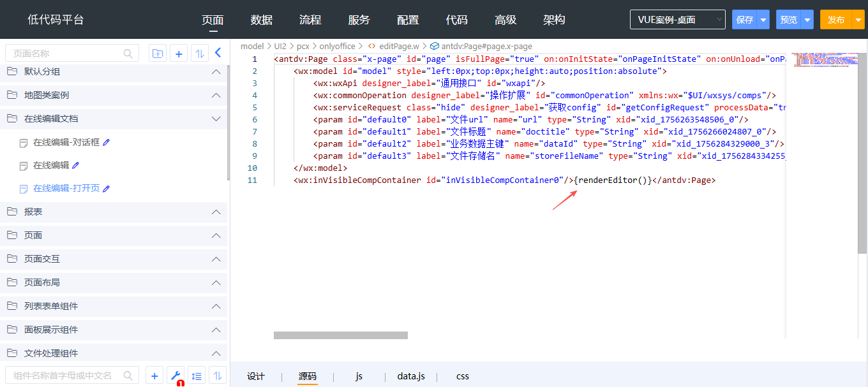
Task: Click the sort icon in the page panel
Action: [x=199, y=54]
